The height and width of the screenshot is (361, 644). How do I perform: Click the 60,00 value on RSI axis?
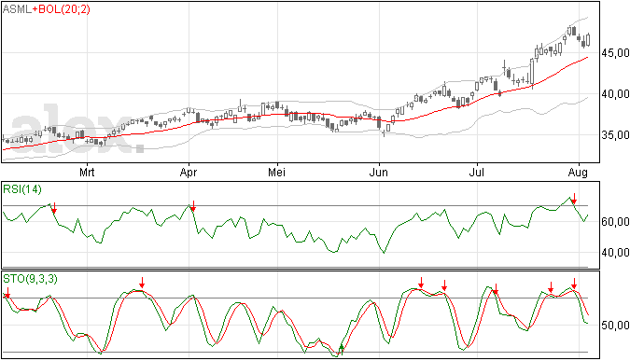click(615, 222)
